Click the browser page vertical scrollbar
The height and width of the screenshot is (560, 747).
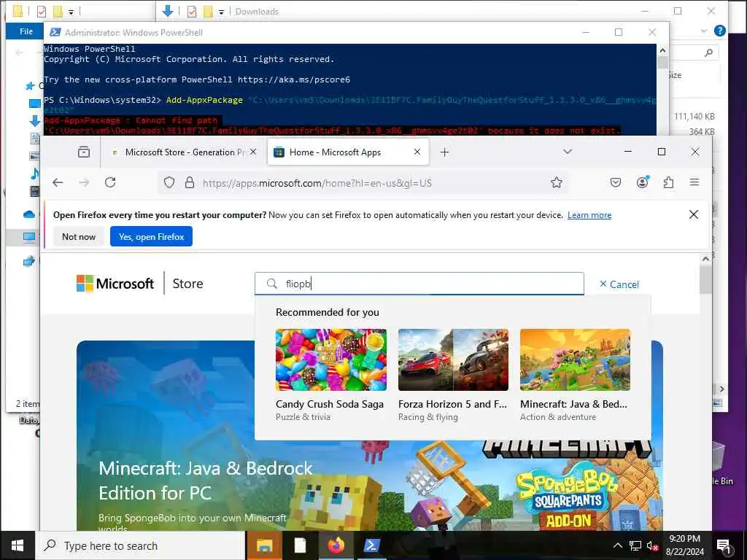coord(705,280)
